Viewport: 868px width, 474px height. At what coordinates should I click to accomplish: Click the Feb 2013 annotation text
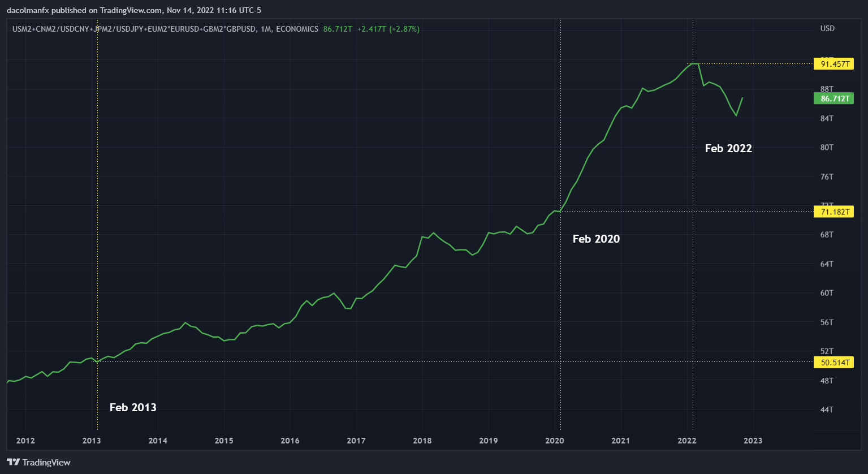pyautogui.click(x=133, y=407)
